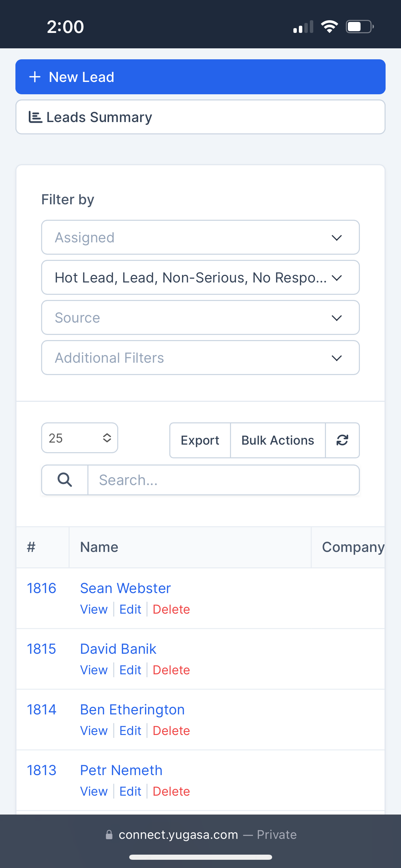Image resolution: width=401 pixels, height=868 pixels.
Task: View Sean Webster's lead
Action: click(94, 609)
